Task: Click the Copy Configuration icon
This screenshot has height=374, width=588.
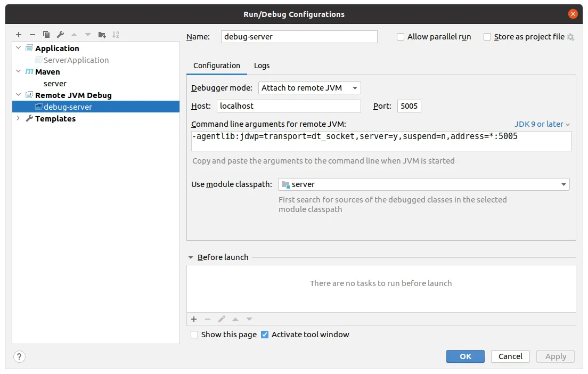Action: [x=46, y=35]
